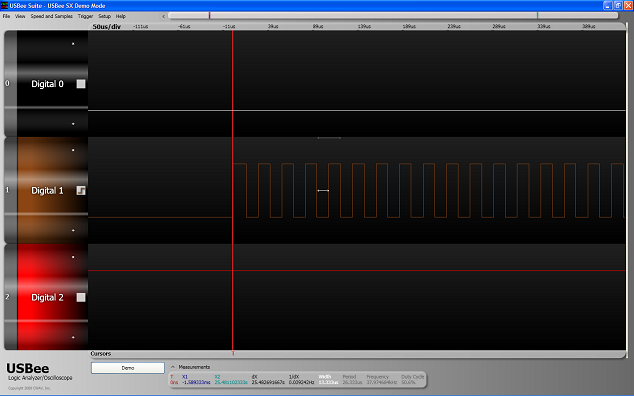
Task: Select the Frequency measurement readout
Action: (x=381, y=379)
